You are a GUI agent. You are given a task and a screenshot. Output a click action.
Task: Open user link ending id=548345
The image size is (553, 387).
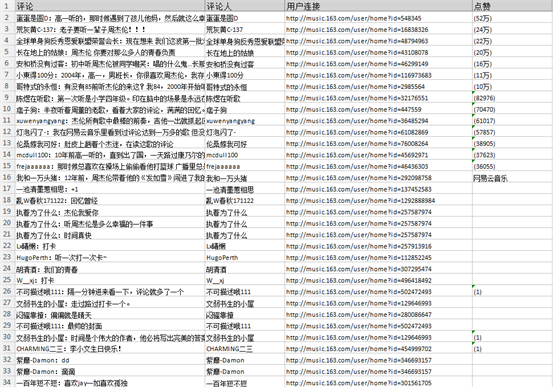pos(353,18)
